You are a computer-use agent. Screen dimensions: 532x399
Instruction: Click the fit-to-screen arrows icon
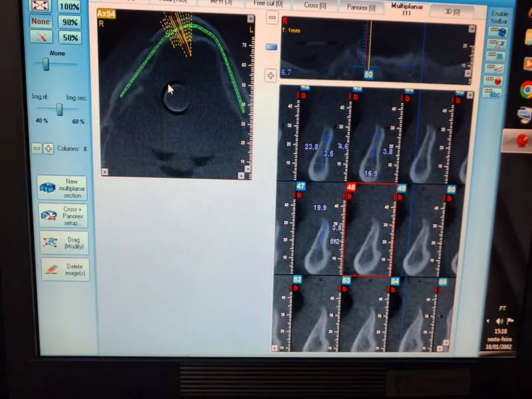coord(41,5)
